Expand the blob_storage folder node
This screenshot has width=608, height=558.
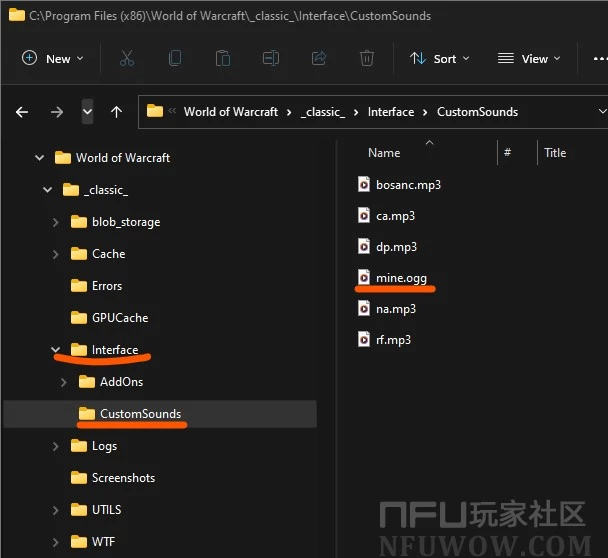55,222
